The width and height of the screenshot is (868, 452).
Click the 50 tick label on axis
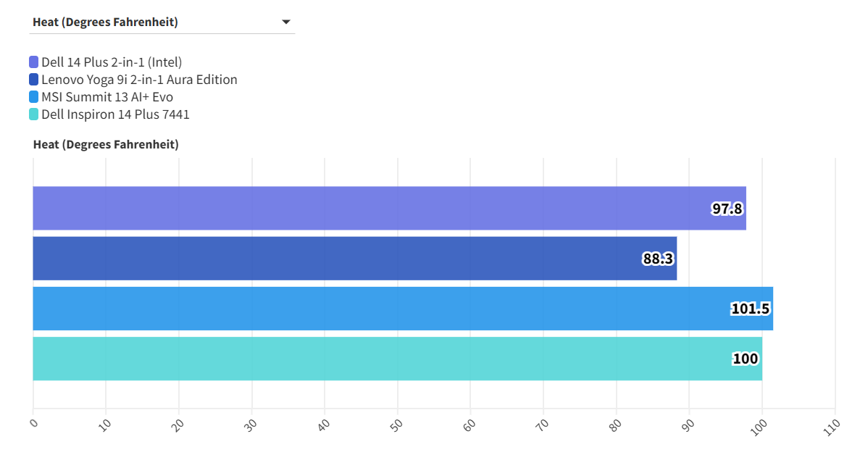396,424
